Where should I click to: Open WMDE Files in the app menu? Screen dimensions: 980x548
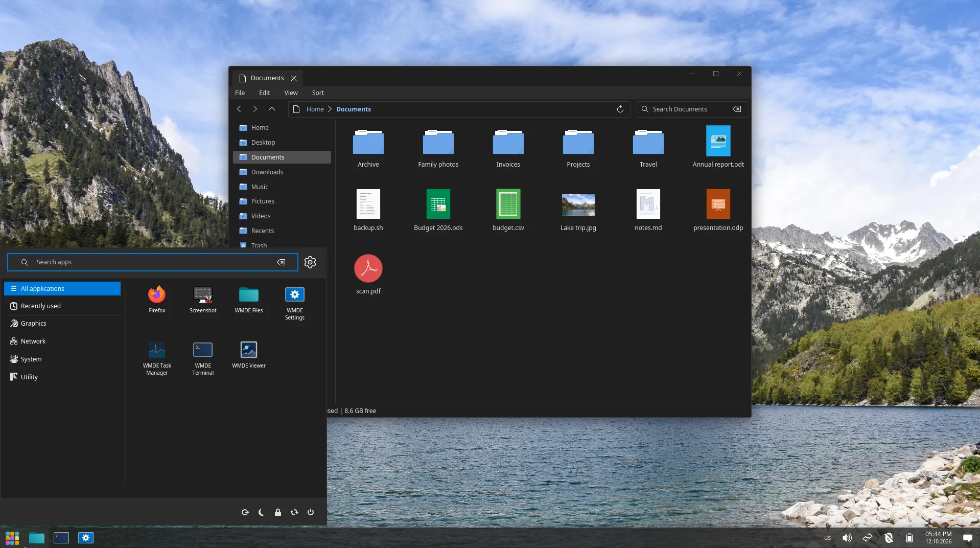249,300
